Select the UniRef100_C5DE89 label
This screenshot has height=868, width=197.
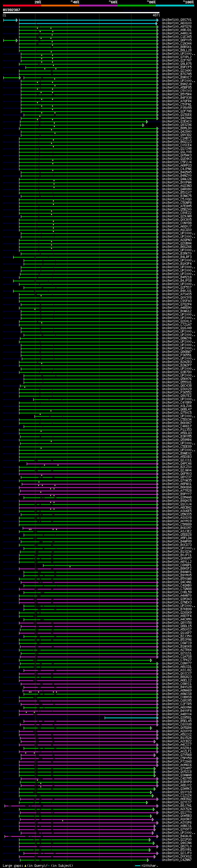click(x=177, y=447)
